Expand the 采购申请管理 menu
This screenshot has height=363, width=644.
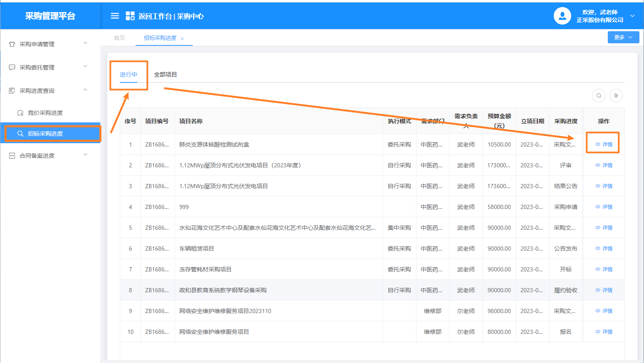click(x=85, y=43)
